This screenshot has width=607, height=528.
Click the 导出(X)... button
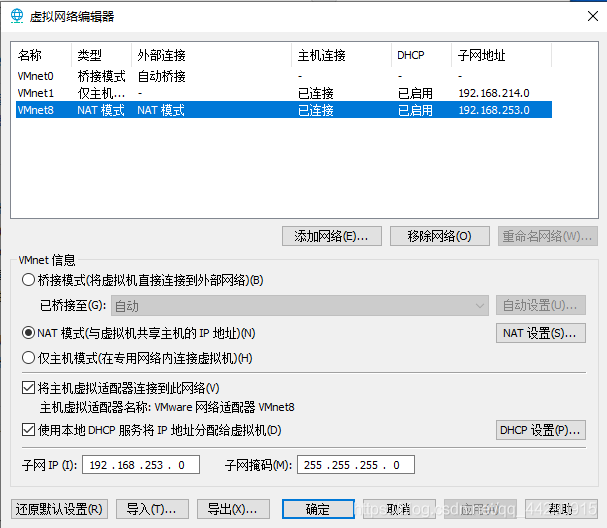[233, 509]
